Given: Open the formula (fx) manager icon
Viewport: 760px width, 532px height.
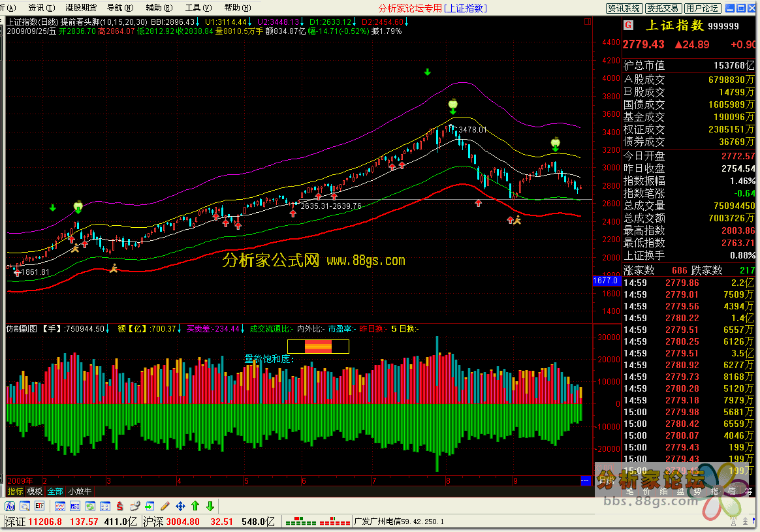Looking at the screenshot, I should tap(10, 507).
